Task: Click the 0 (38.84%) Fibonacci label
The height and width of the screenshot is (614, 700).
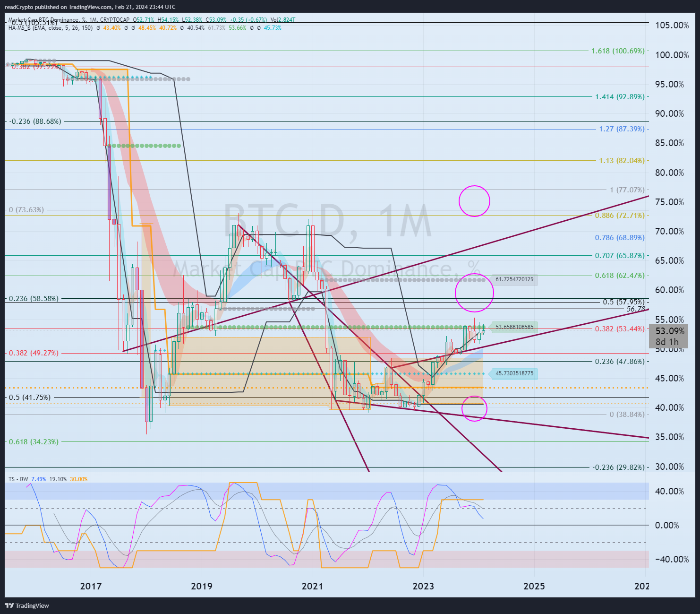Action: point(627,415)
